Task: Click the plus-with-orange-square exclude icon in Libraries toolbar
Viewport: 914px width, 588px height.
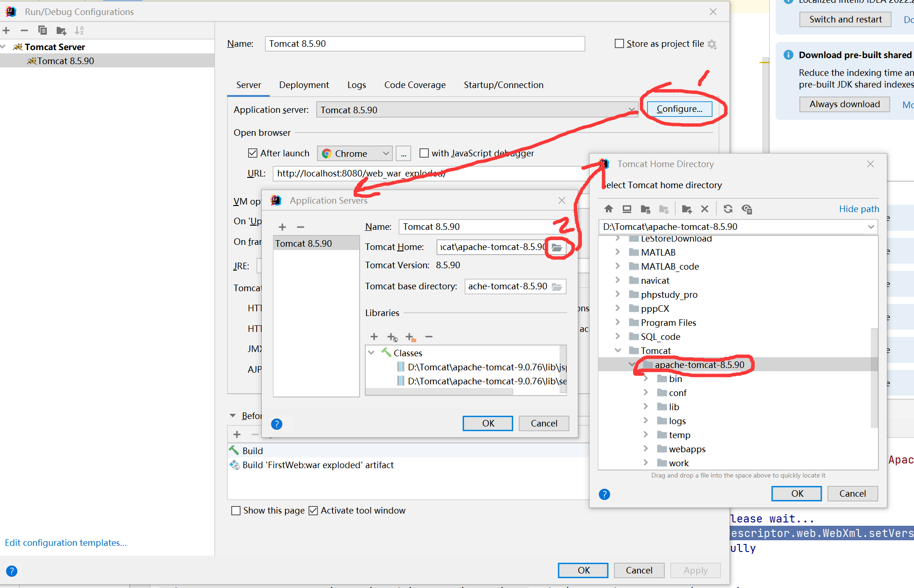Action: [411, 337]
